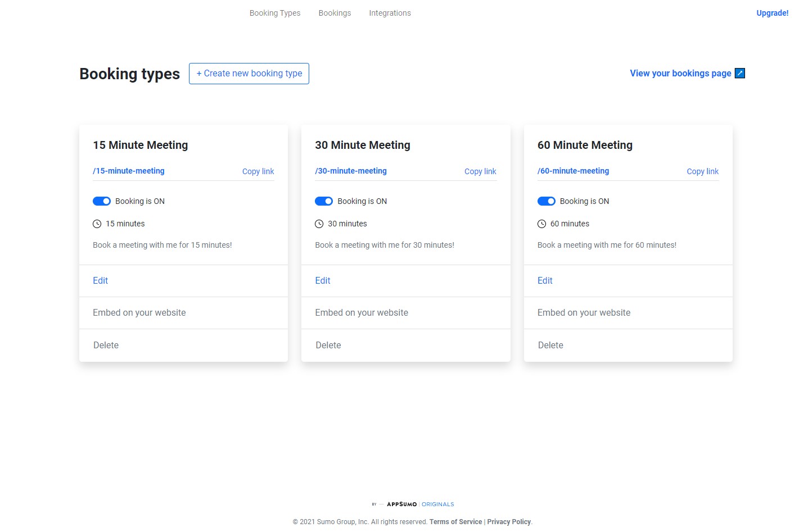Click external link icon beside View your bookings page
This screenshot has height=532, width=799.
click(x=740, y=73)
